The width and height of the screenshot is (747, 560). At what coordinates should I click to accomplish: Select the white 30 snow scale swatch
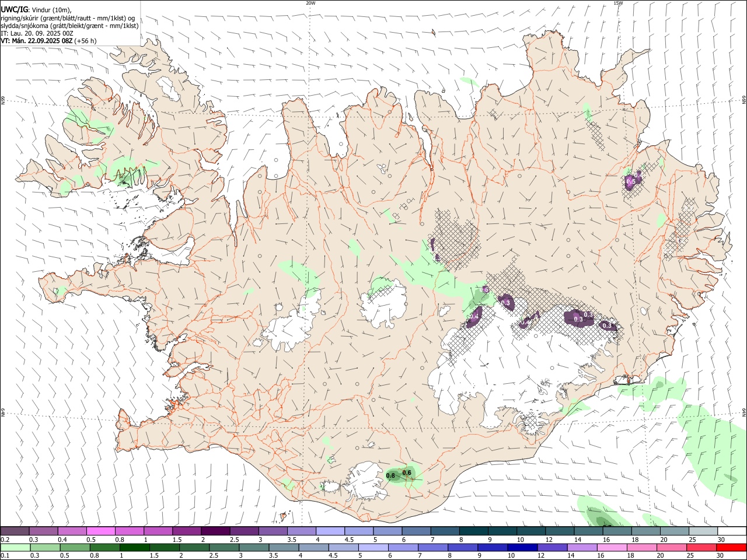click(x=732, y=531)
